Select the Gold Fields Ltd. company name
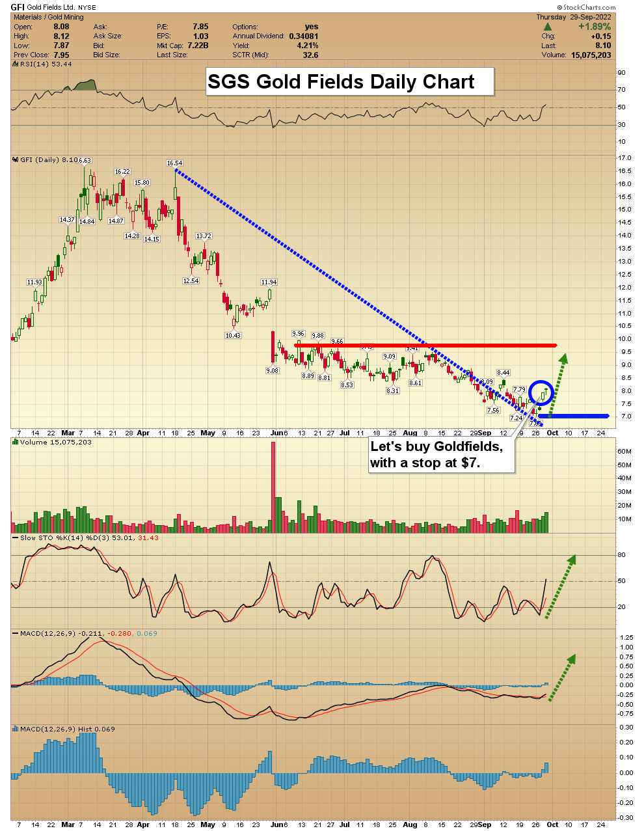This screenshot has width=644, height=831. 51,8
